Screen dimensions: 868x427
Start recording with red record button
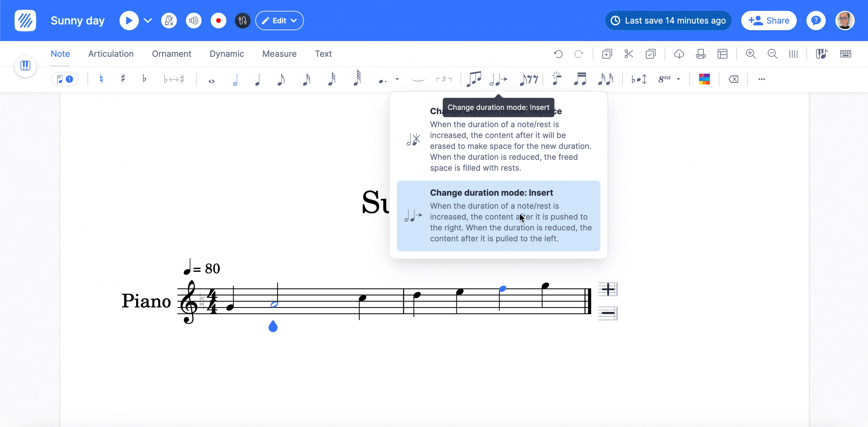click(218, 21)
